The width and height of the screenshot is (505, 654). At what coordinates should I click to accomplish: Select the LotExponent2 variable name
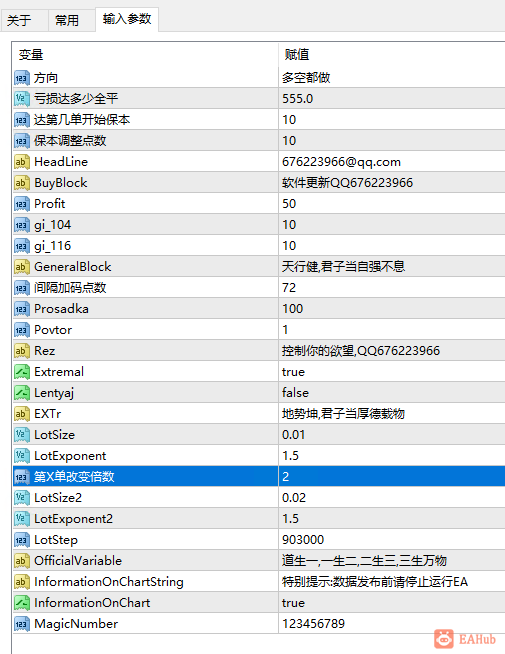click(73, 518)
